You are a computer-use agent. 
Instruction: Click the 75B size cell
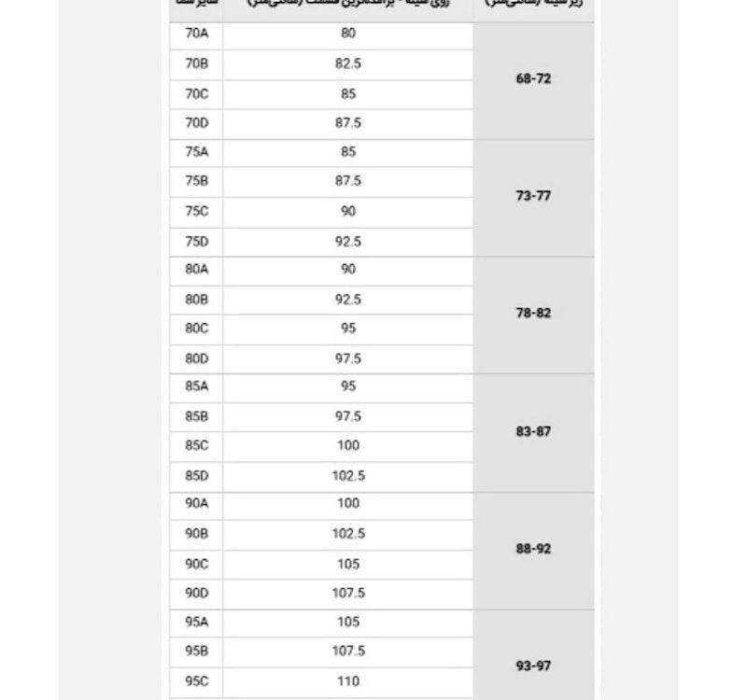tap(196, 181)
